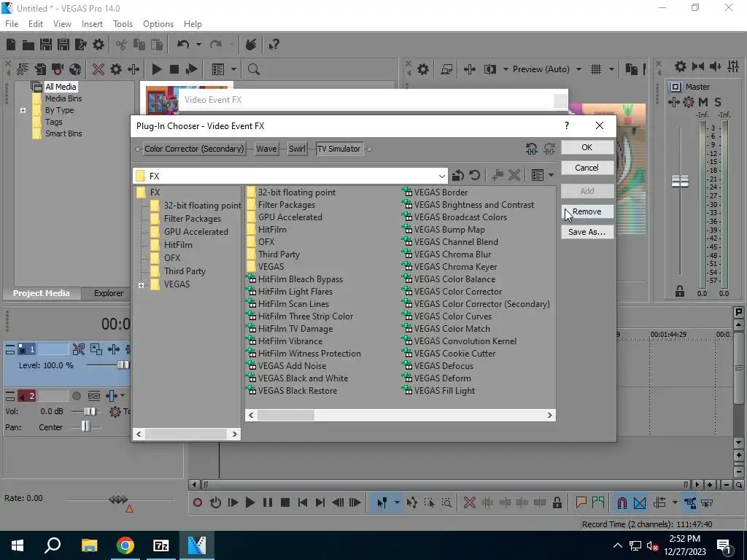Adjust track 2 Pan slider
Viewport: 747px width, 560px height.
coord(85,427)
